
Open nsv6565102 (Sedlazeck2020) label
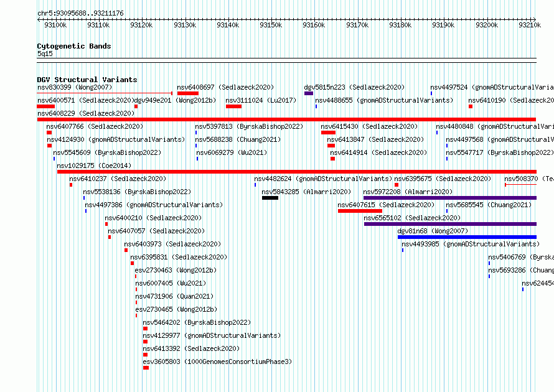tap(412, 218)
